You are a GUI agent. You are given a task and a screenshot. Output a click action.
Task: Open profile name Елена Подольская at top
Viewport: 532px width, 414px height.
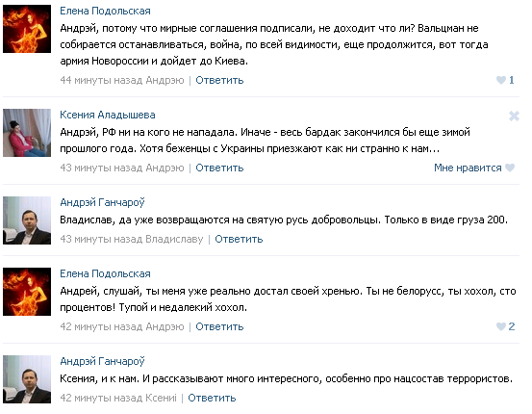(105, 11)
